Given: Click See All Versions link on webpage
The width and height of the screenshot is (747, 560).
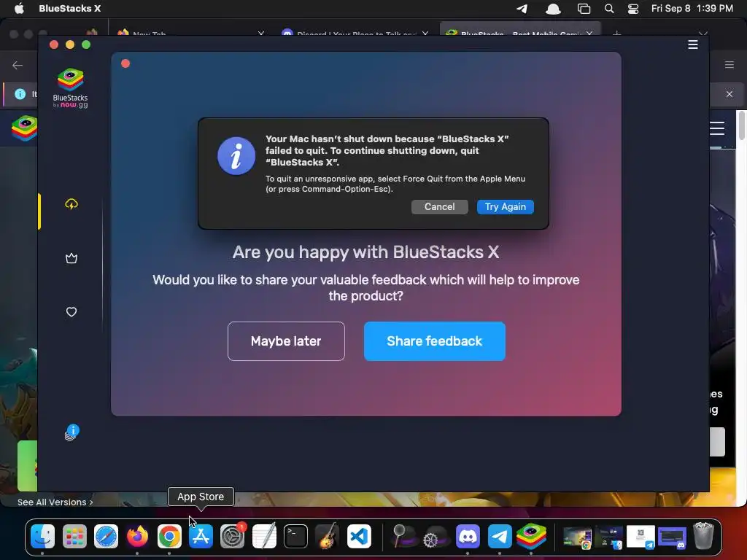Looking at the screenshot, I should tap(55, 502).
